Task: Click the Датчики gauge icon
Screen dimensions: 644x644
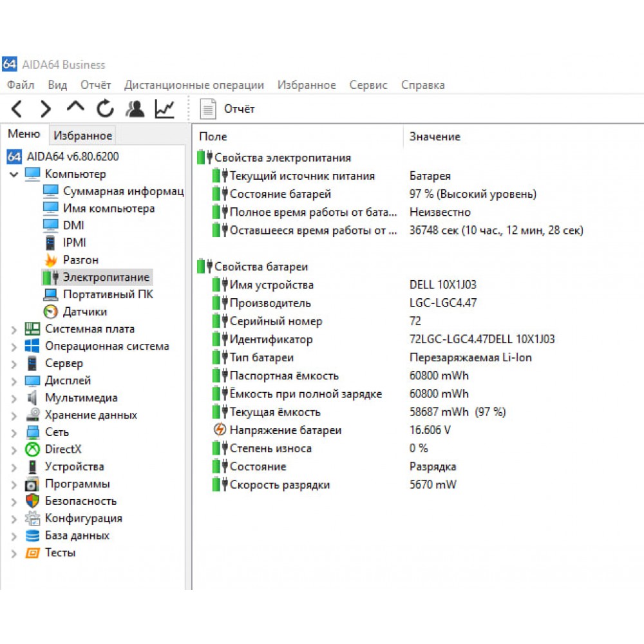Action: (x=50, y=312)
